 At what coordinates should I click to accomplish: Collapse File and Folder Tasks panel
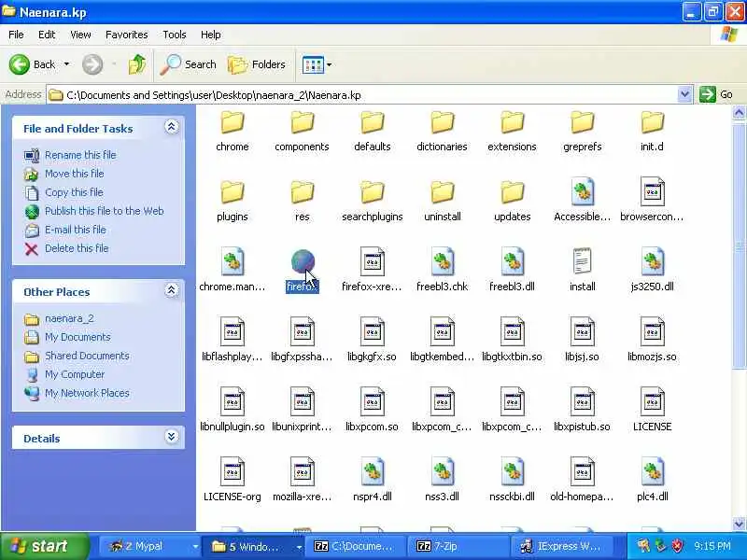coord(172,127)
